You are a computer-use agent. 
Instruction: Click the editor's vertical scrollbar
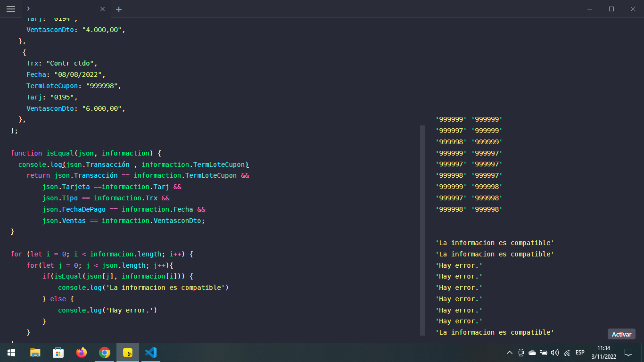422,230
